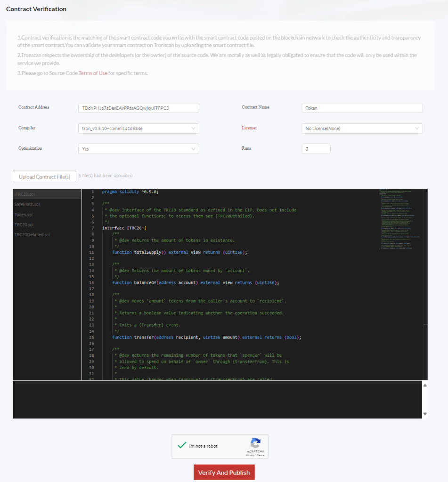Open the Optimization dropdown set to Yes
The width and height of the screenshot is (448, 482).
pyautogui.click(x=138, y=149)
